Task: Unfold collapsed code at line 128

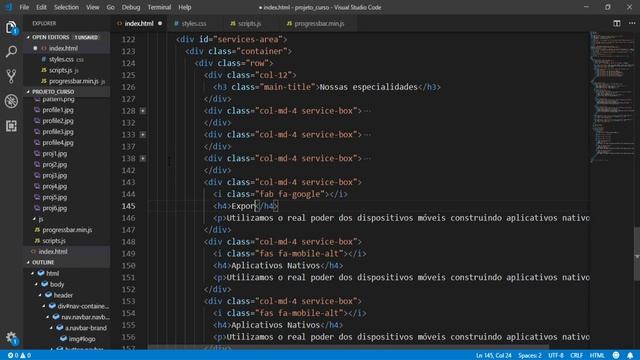Action: pos(143,111)
